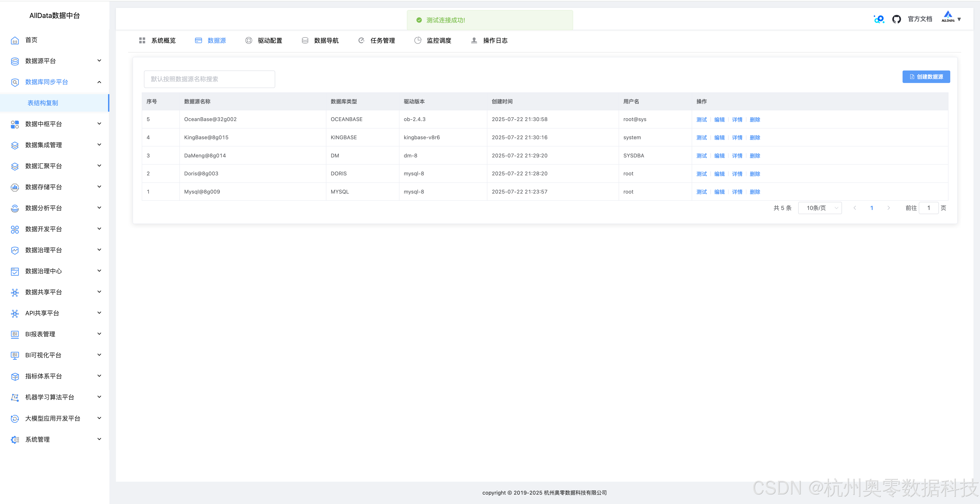The width and height of the screenshot is (980, 504).
Task: Click the 系统概览 grid icon
Action: pyautogui.click(x=142, y=40)
